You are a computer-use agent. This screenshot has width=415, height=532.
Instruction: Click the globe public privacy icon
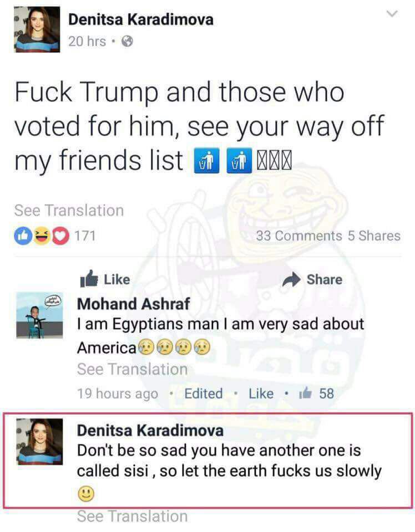coord(128,42)
